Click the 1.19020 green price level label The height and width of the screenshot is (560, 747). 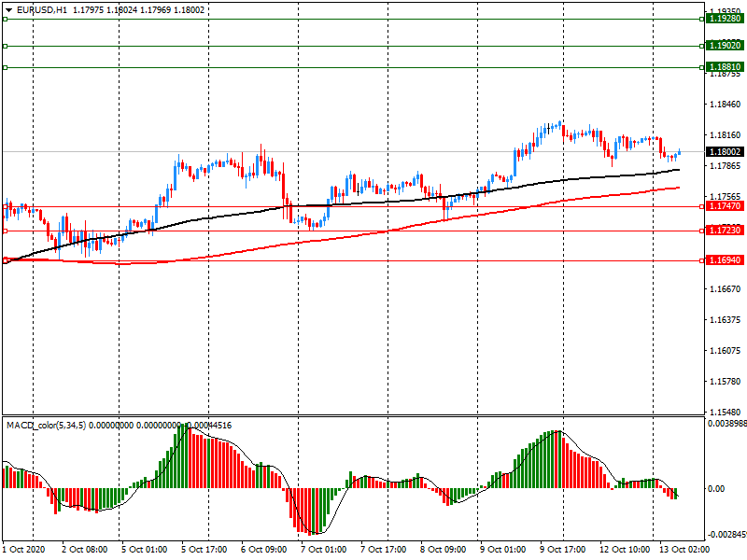point(724,46)
